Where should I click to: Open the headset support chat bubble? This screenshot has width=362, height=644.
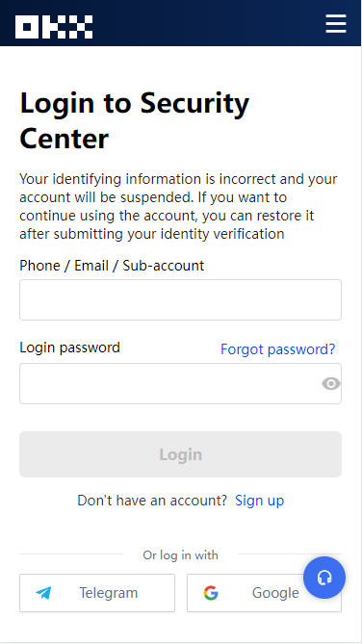(x=324, y=578)
